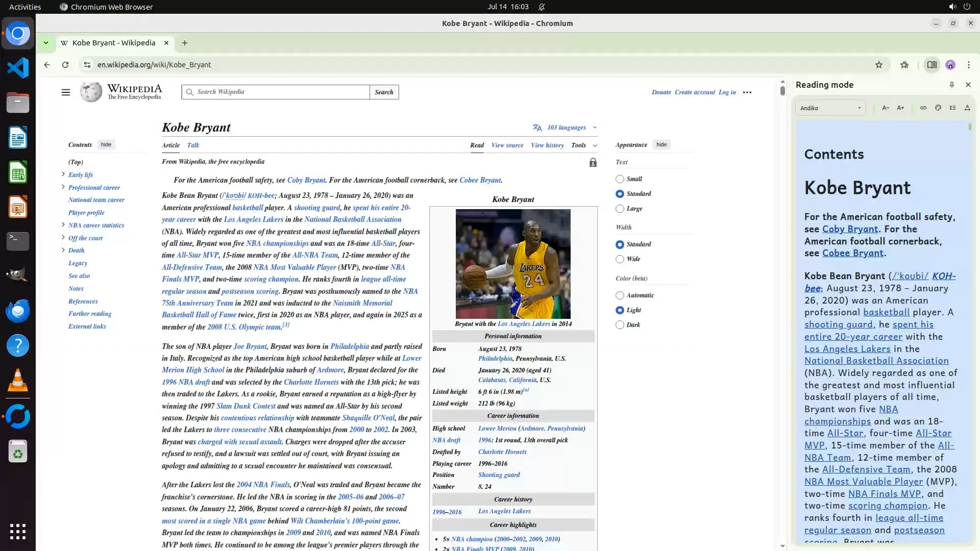Select Wide width radio button
Viewport: 980px width, 551px height.
pyautogui.click(x=620, y=259)
